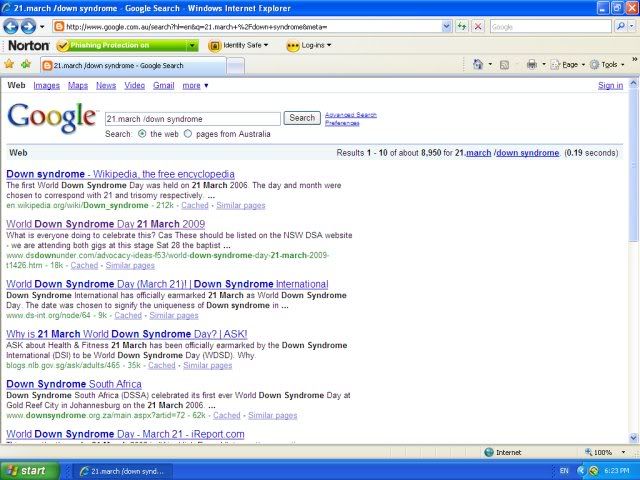The height and width of the screenshot is (480, 640).
Task: Open Favorites Center star icon
Action: pos(9,64)
